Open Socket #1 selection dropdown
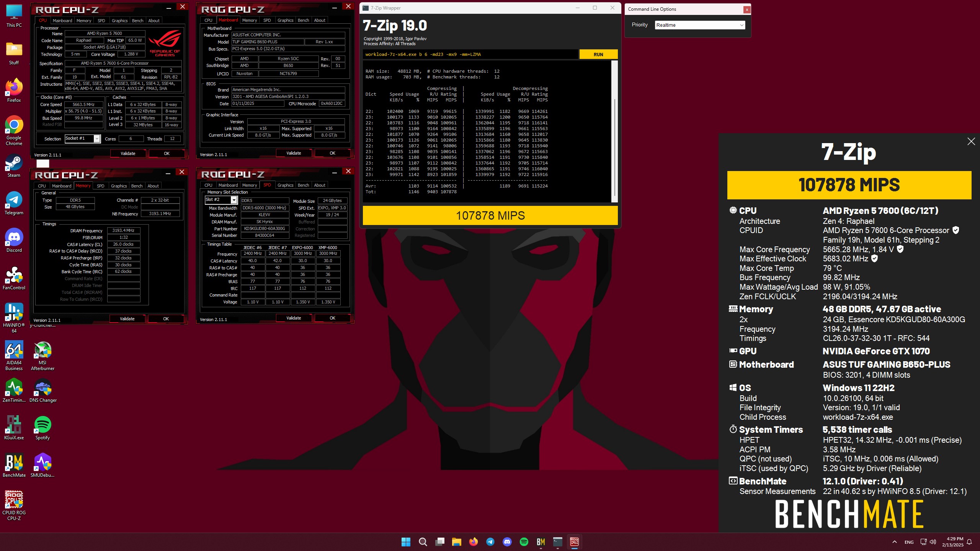 82,139
